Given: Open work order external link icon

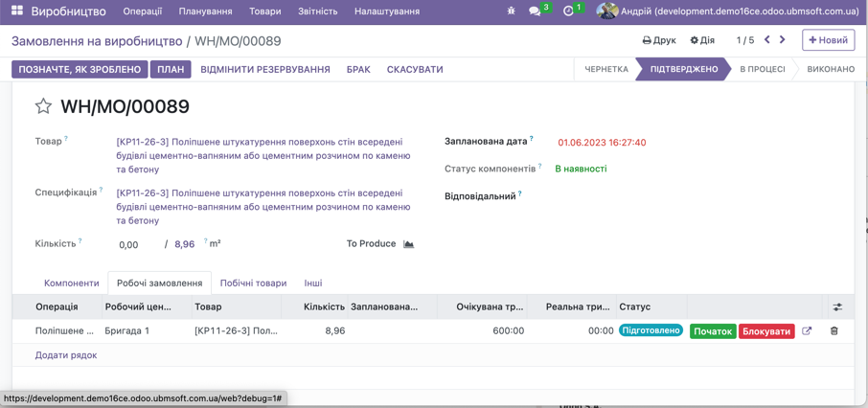Looking at the screenshot, I should click(807, 331).
